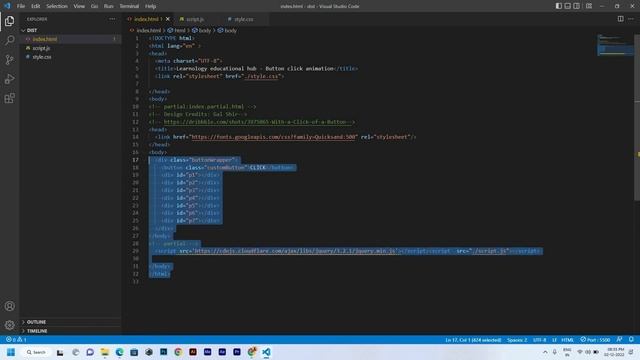The width and height of the screenshot is (640, 360).
Task: Close the index.html editor tab
Action: [168, 19]
